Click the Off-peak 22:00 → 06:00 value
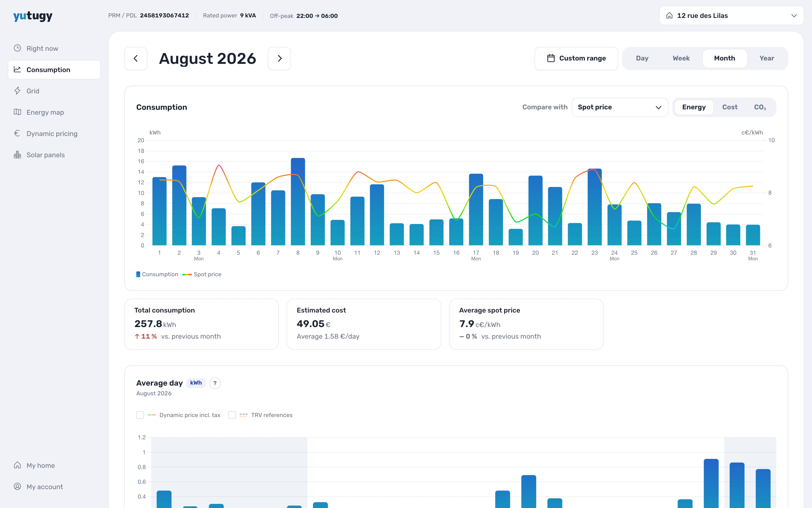Image resolution: width=812 pixels, height=508 pixels. [x=317, y=16]
